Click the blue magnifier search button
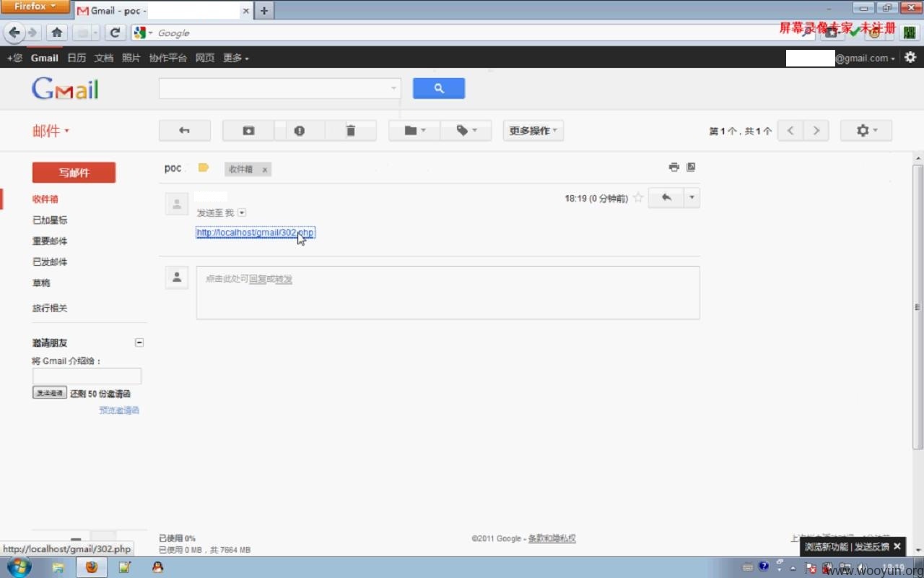Viewport: 924px width, 578px height. click(439, 88)
